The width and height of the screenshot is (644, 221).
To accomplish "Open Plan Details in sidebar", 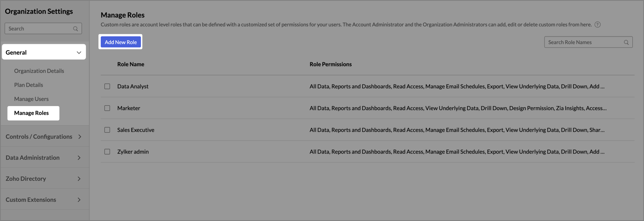I will pyautogui.click(x=29, y=85).
